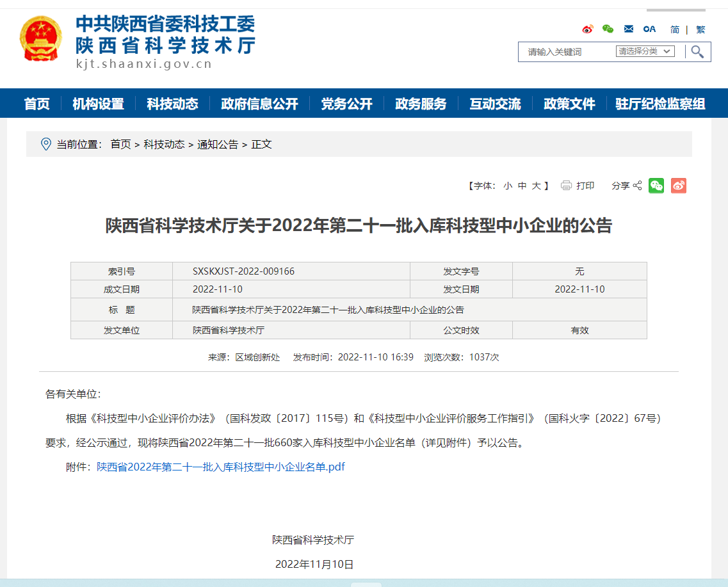The image size is (728, 587).
Task: Switch to traditional Chinese (繁)
Action: pos(700,29)
